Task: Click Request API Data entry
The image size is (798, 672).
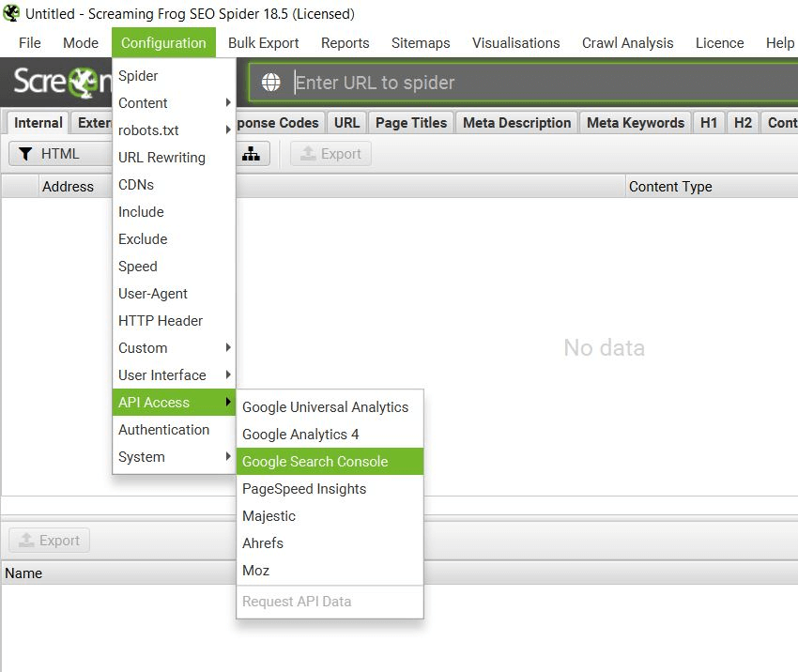Action: tap(330, 602)
